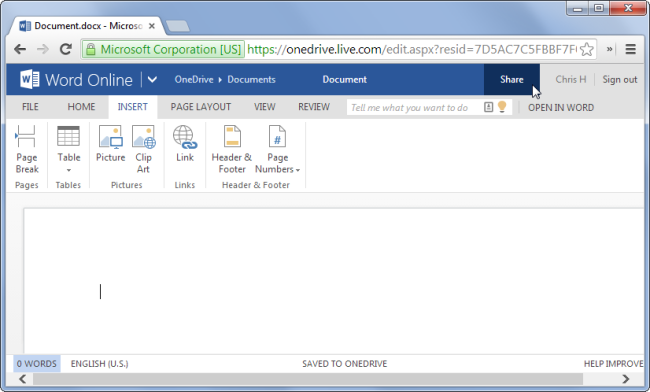Reload the page in the browser
This screenshot has height=392, width=650.
point(65,49)
